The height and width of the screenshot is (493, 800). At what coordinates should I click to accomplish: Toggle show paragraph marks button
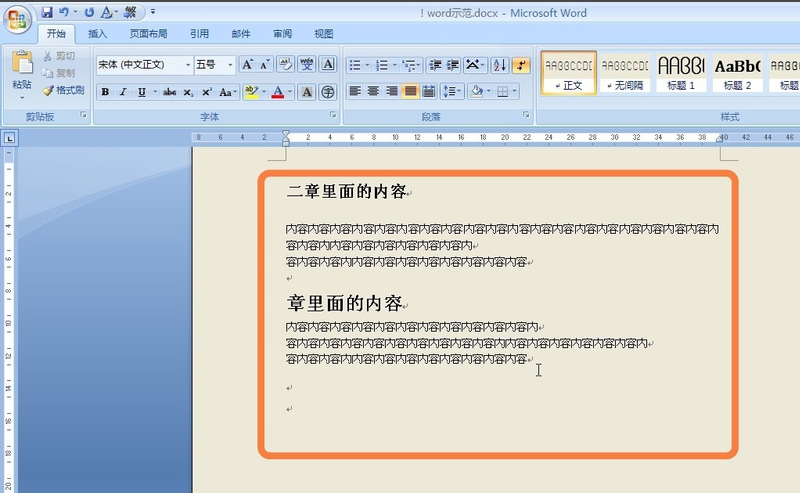coord(521,65)
